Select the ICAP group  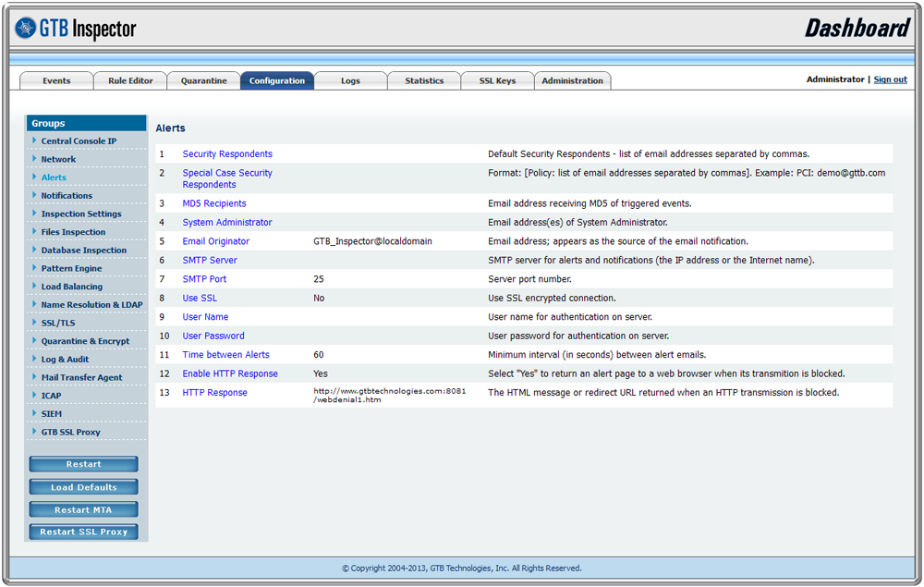(x=51, y=396)
